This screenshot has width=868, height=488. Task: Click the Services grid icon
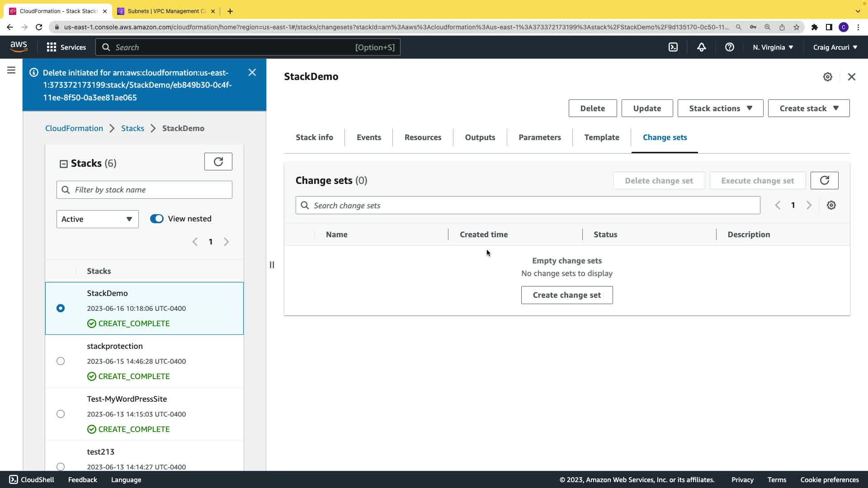[x=52, y=47]
